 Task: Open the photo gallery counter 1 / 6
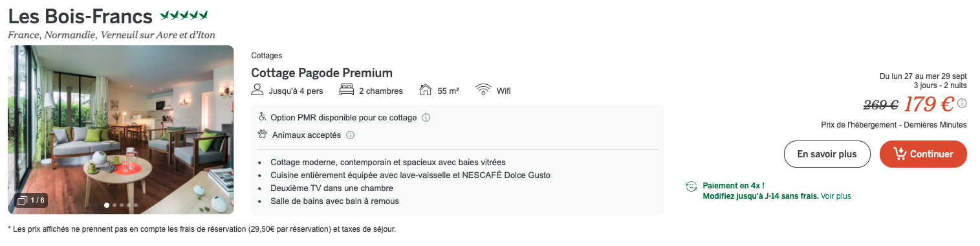pyautogui.click(x=31, y=200)
